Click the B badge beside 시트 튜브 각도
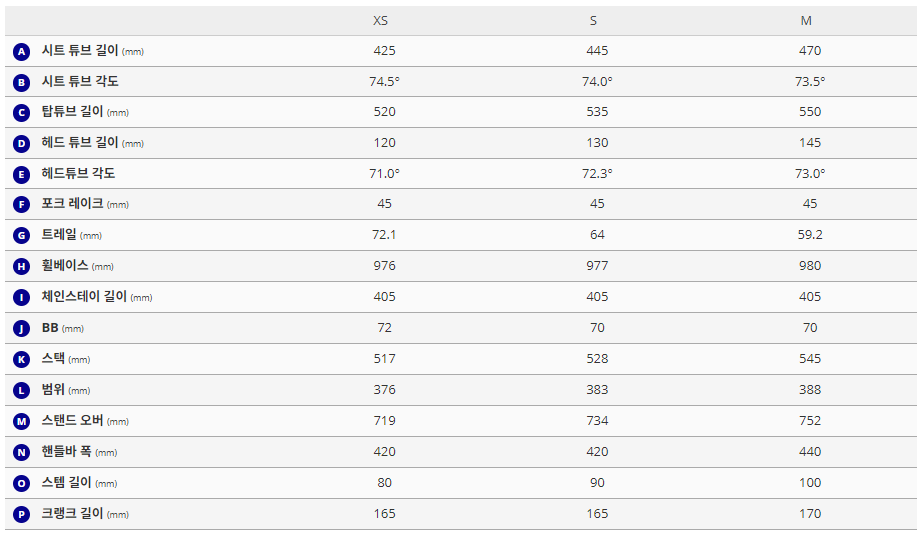This screenshot has height=537, width=923. (x=22, y=82)
